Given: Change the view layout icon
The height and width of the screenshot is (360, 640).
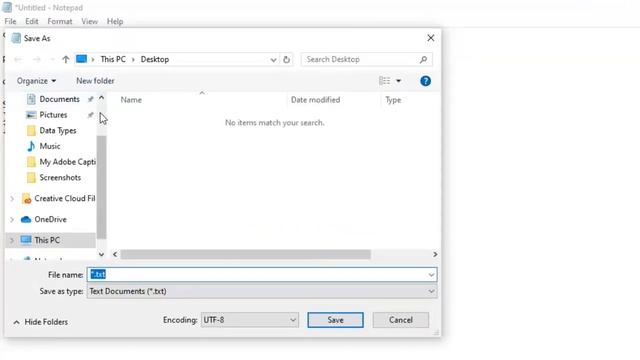Looking at the screenshot, I should [x=384, y=81].
